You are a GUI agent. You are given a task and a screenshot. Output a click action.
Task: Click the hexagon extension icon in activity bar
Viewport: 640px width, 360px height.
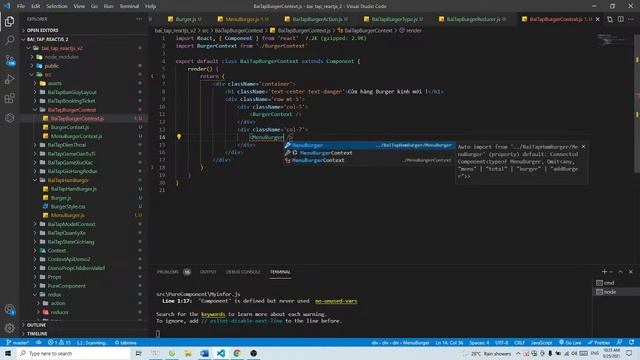[9, 118]
